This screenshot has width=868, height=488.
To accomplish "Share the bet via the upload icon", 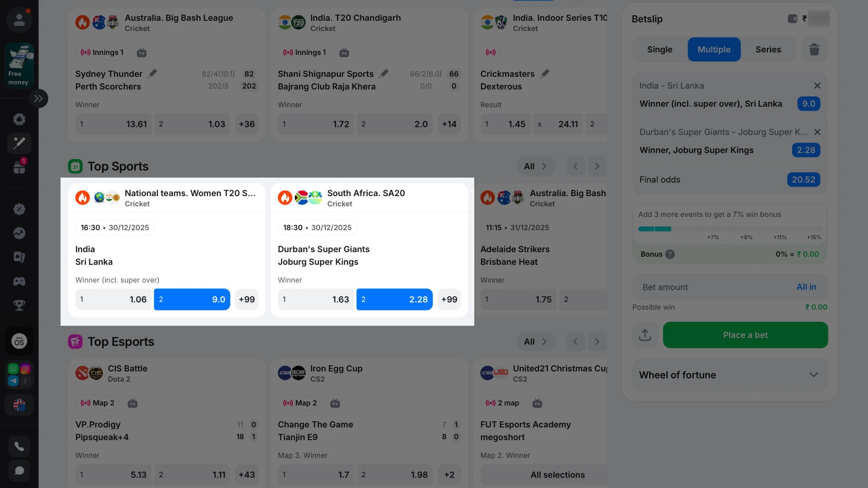I will [x=645, y=335].
